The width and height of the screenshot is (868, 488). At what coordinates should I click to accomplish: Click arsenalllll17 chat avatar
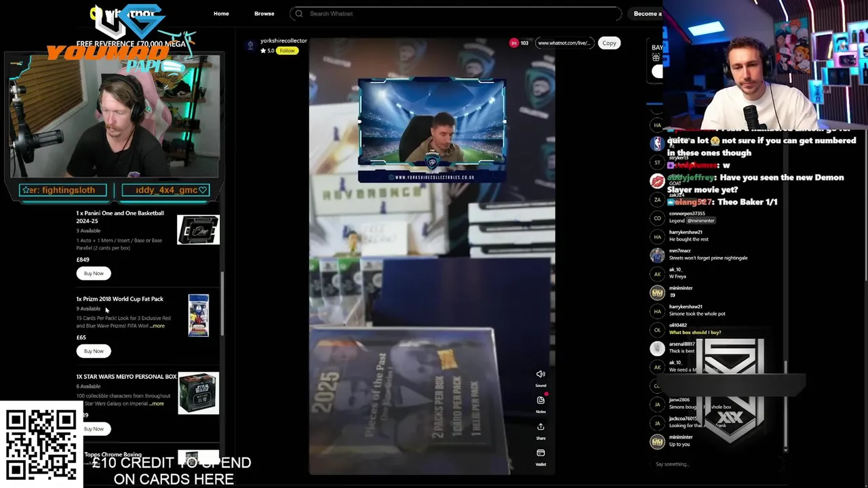click(657, 348)
